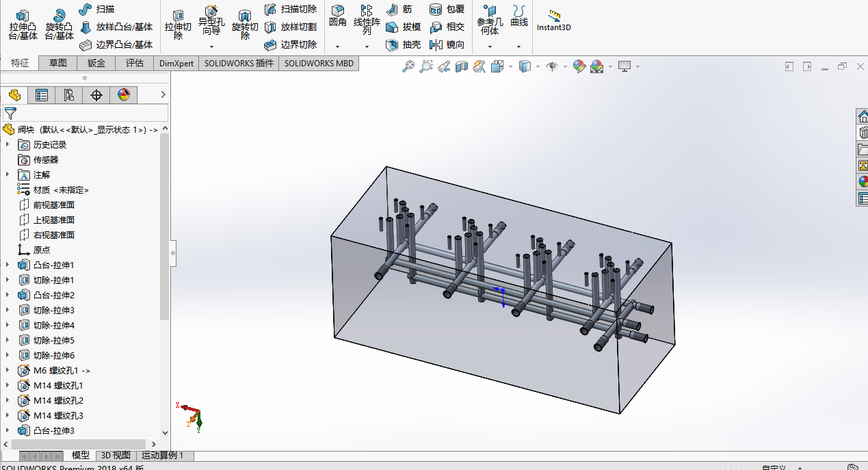The image size is (868, 470).
Task: Select the 边界切除 boundary cut tool
Action: click(x=290, y=44)
